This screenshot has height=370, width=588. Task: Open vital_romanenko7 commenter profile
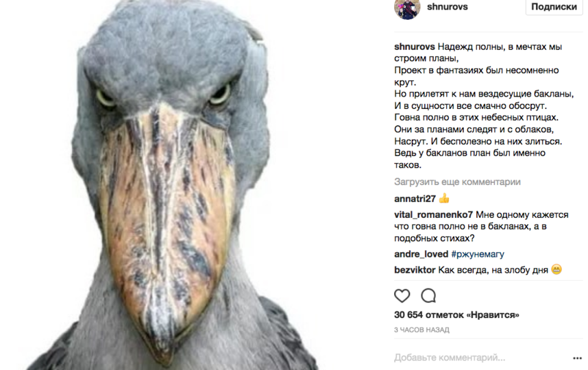pyautogui.click(x=434, y=214)
